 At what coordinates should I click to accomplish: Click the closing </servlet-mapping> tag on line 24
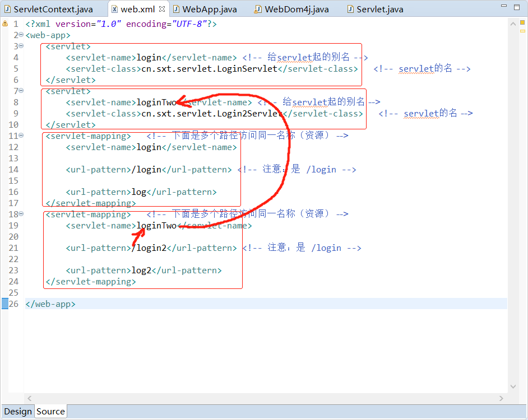click(91, 282)
